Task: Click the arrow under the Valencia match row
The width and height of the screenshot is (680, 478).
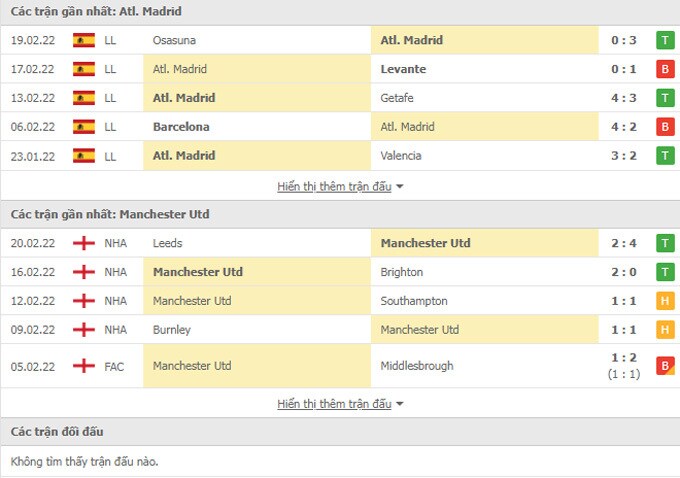Action: click(400, 187)
